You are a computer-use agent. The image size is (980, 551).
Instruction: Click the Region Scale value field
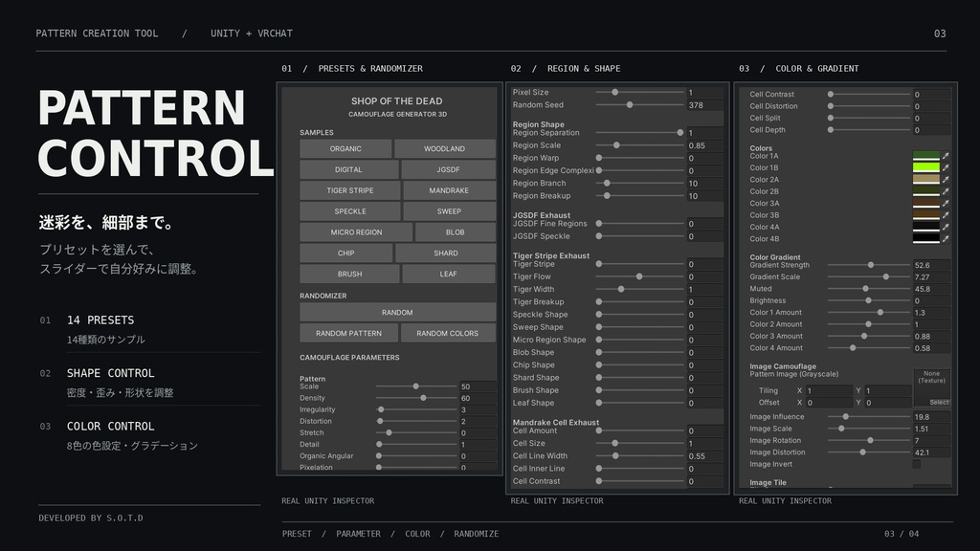pos(705,145)
